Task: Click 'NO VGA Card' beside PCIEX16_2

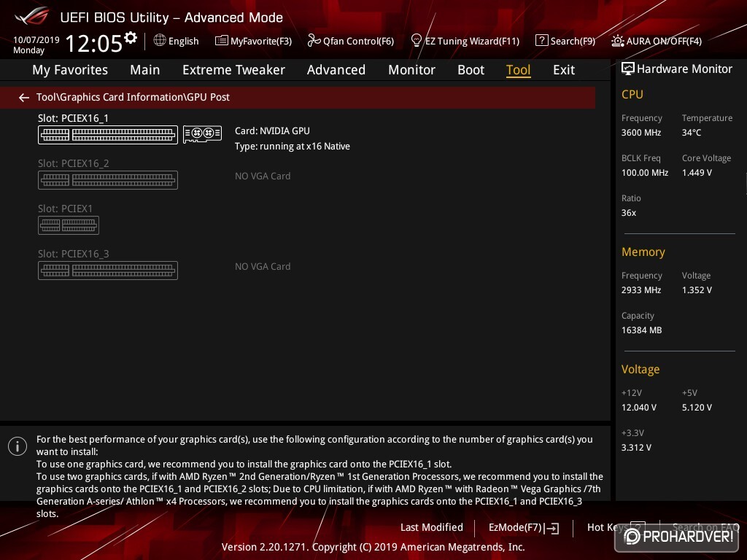Action: 263,176
